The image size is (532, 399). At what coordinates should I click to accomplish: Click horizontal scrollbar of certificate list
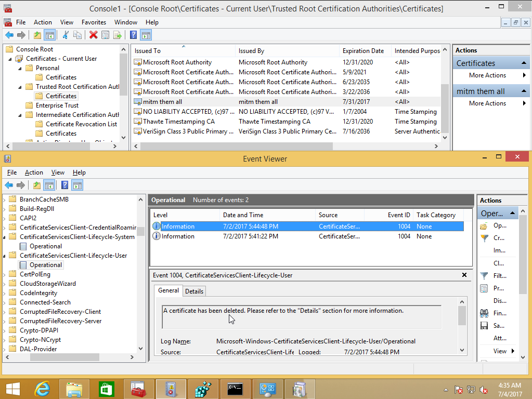point(237,146)
